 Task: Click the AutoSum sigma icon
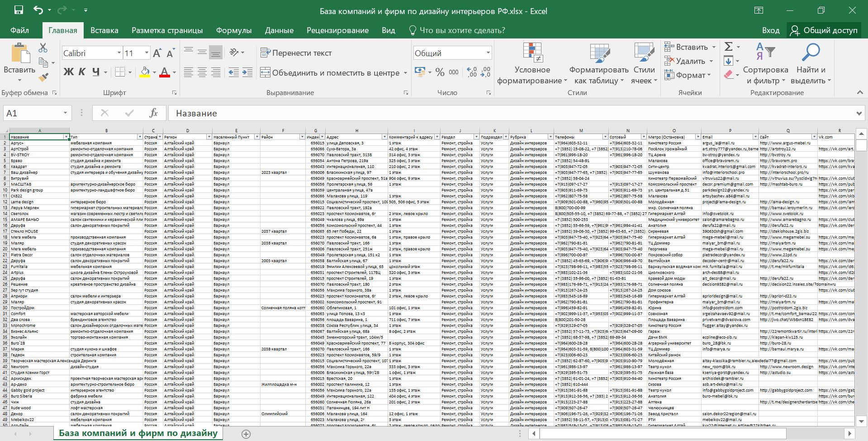[728, 47]
